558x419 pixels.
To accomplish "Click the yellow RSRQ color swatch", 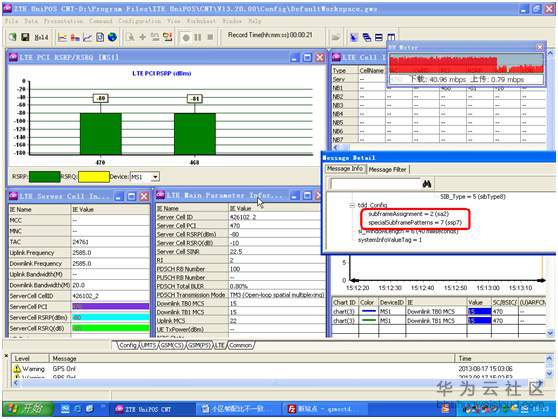I will pos(94,177).
